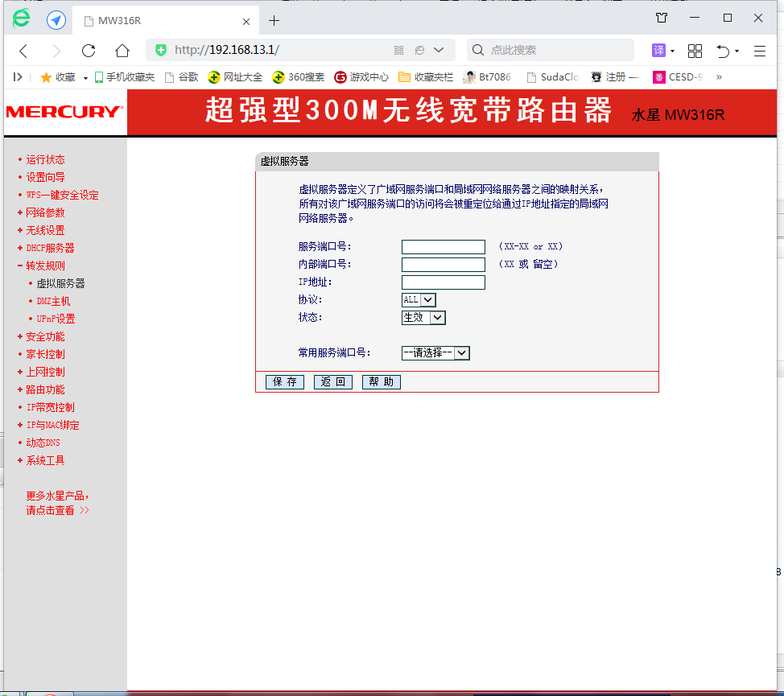Collapse 转发规则 menu
Viewport: 784px width, 696px height.
coord(45,266)
